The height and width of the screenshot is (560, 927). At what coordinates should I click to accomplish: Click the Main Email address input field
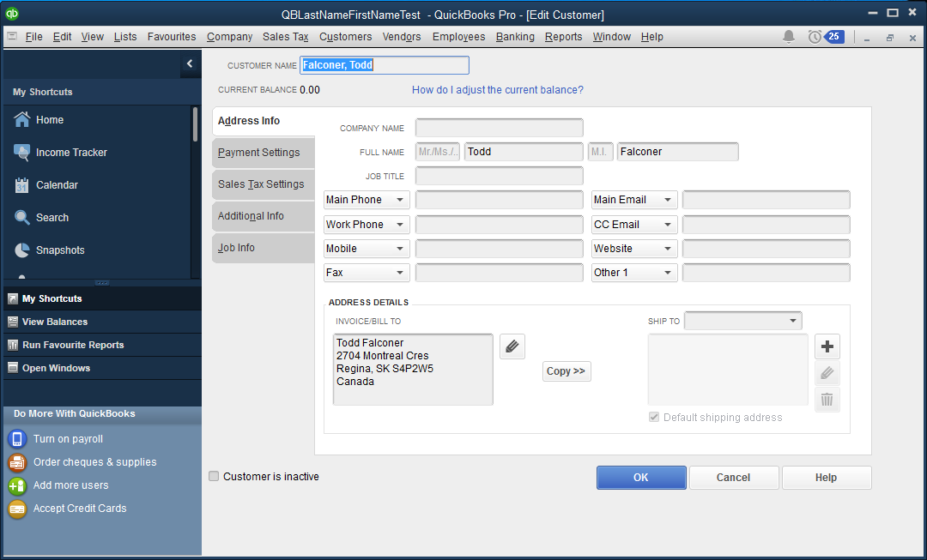[766, 200]
